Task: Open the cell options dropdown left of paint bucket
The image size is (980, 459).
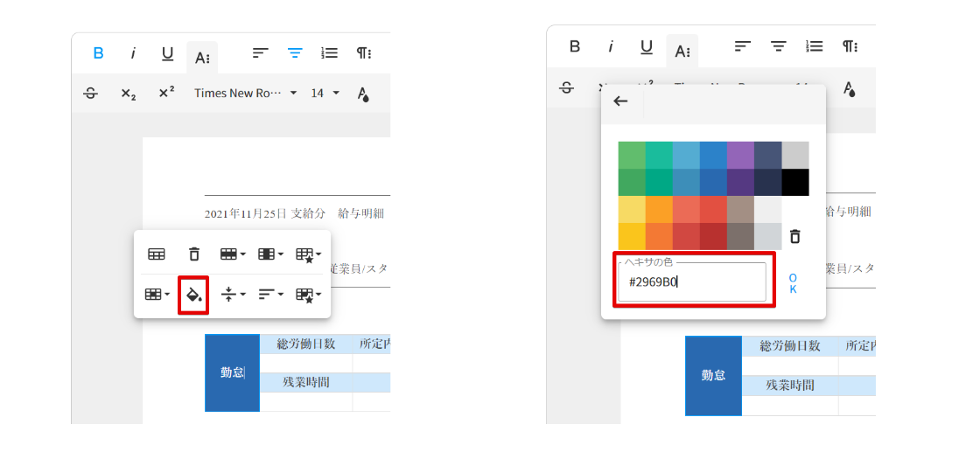Action: [x=157, y=295]
